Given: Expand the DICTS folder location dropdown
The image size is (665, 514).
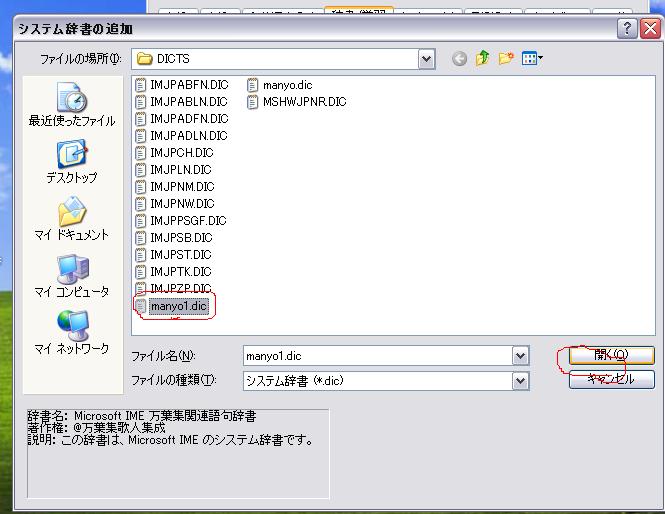Looking at the screenshot, I should click(427, 59).
